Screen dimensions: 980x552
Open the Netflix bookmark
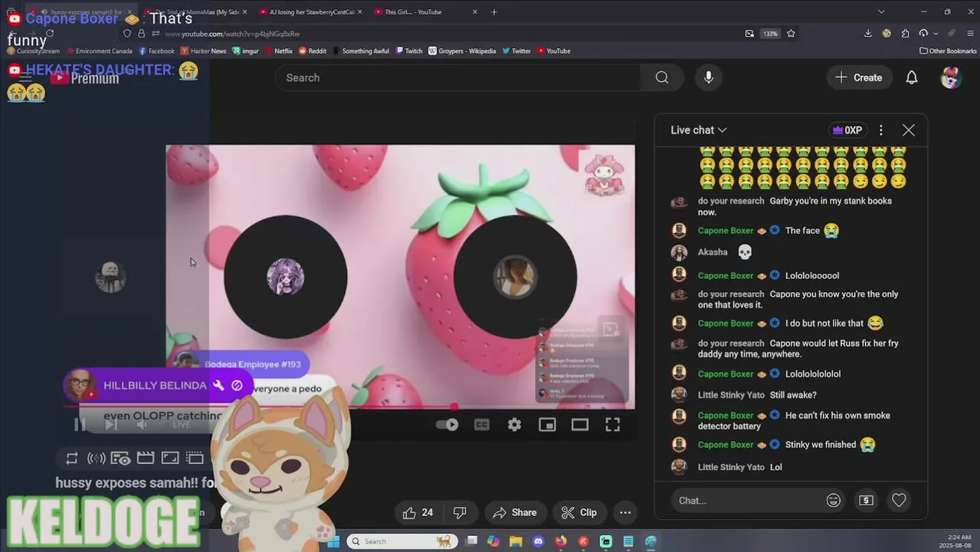click(278, 51)
